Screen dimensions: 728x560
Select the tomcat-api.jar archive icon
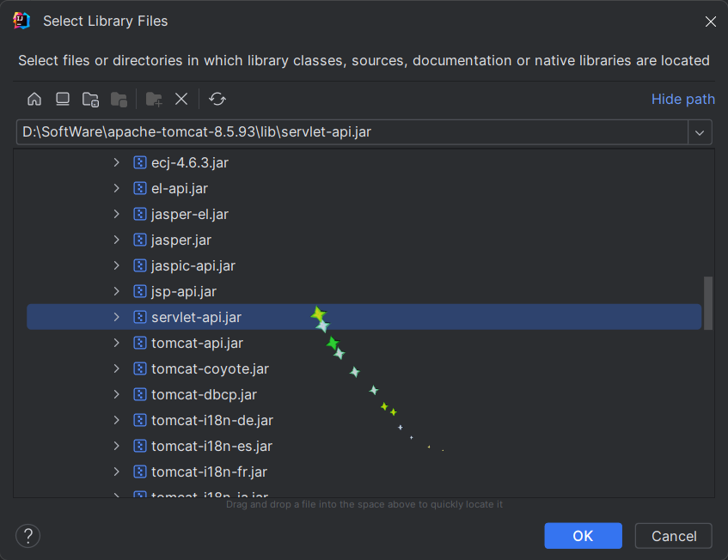140,343
